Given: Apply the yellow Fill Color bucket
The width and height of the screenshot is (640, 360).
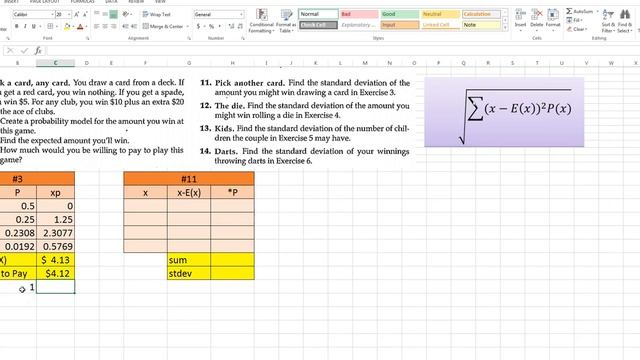Looking at the screenshot, I should click(x=67, y=27).
